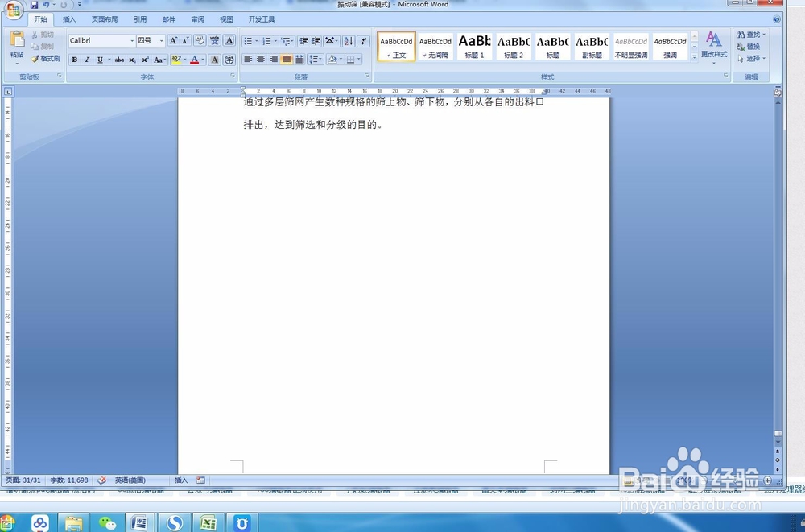Toggle Justify alignment
805x532 pixels.
click(x=287, y=59)
